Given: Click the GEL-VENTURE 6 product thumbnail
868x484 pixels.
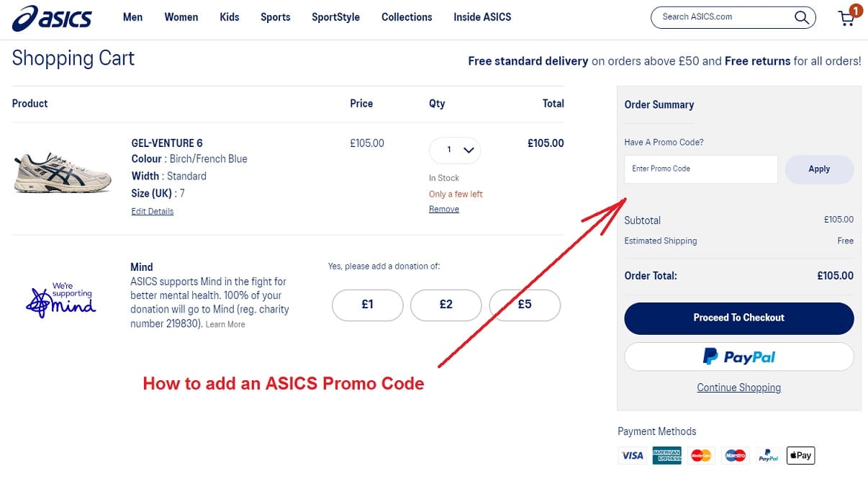Looking at the screenshot, I should coord(62,171).
